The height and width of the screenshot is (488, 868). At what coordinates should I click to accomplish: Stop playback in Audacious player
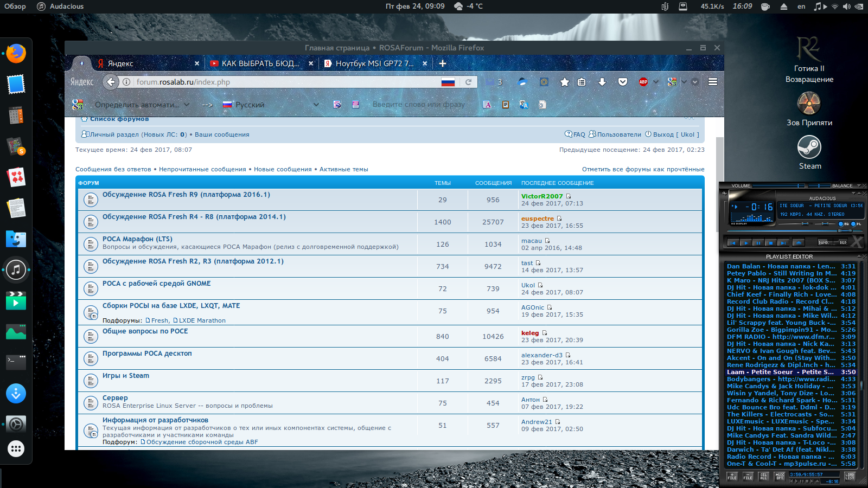click(770, 242)
